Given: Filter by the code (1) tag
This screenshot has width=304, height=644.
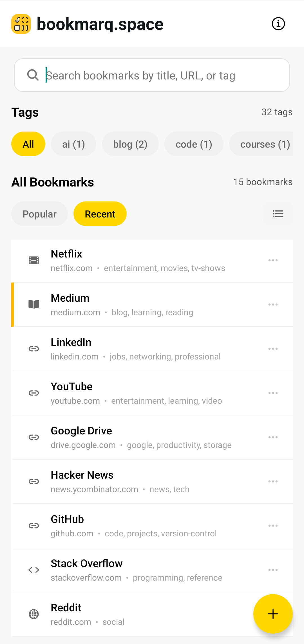Looking at the screenshot, I should click(194, 144).
